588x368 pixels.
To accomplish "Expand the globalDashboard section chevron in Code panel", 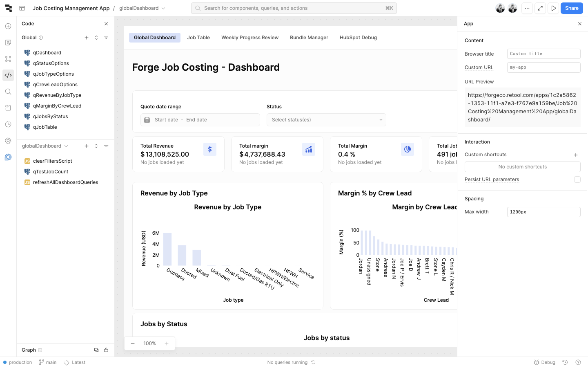I will pyautogui.click(x=66, y=146).
